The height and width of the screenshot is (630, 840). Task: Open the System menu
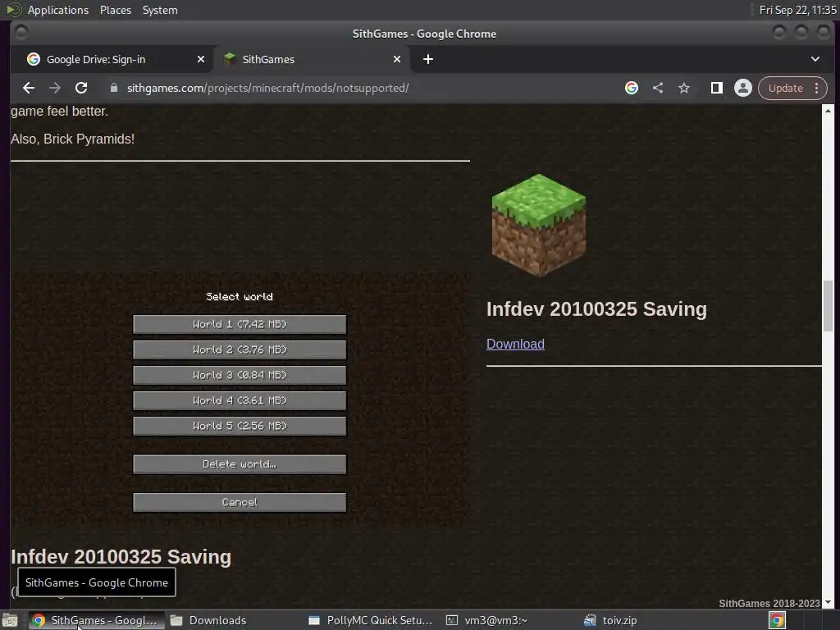pos(160,10)
